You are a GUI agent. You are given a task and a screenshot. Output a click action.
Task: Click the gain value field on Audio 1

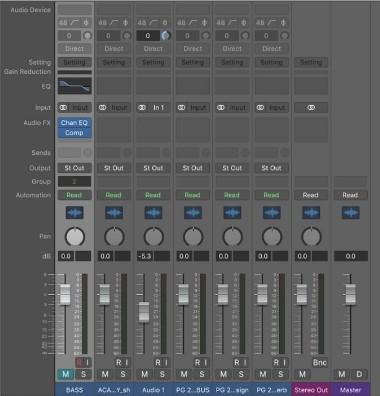click(148, 35)
